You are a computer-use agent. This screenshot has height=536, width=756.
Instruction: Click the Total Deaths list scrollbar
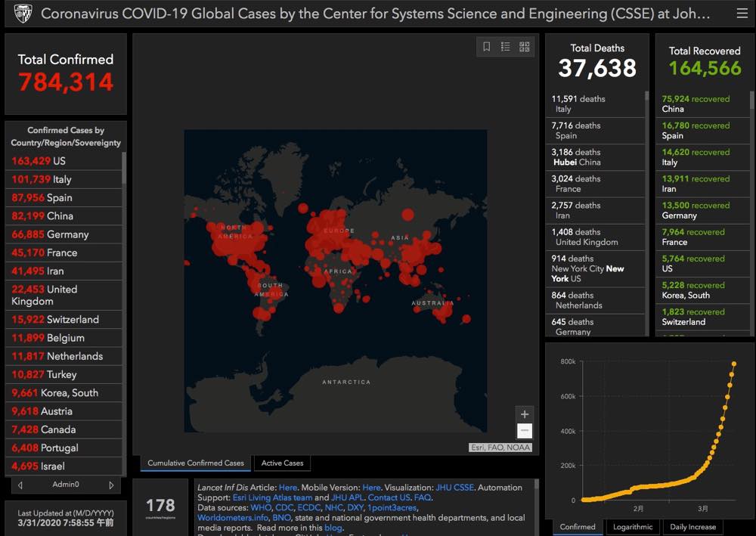[x=647, y=97]
